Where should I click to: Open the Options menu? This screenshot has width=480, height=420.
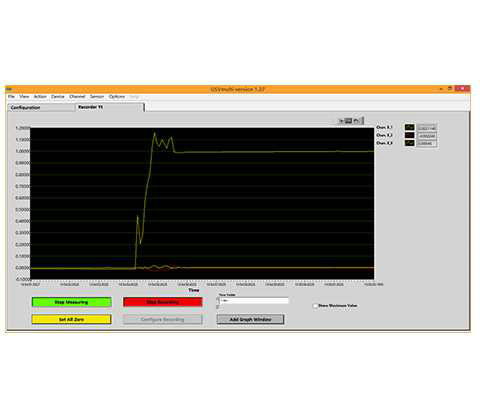click(x=117, y=96)
